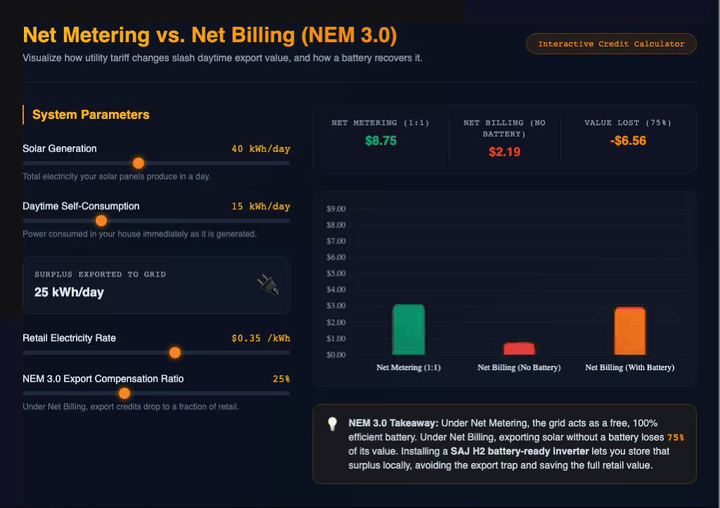Screen dimensions: 720x508
Task: Click the NEM 3.0 Export Compensation Ratio label
Action: click(103, 379)
